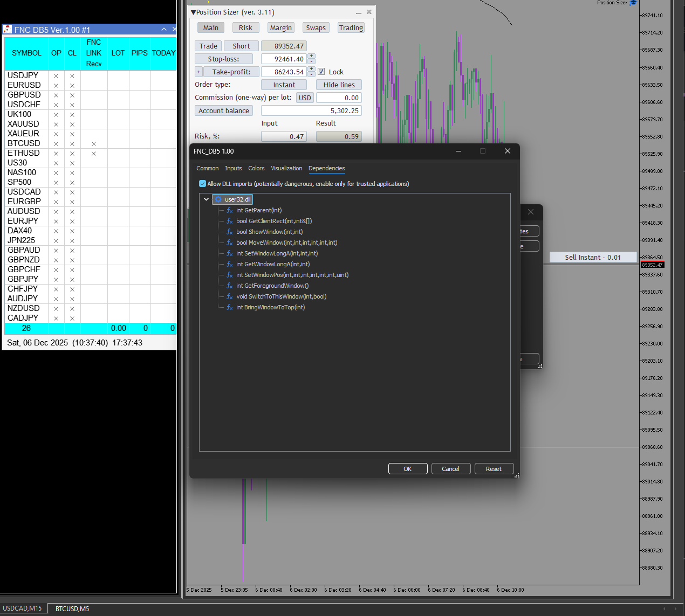Collapse the FNC DB5 panel using caret

point(164,30)
